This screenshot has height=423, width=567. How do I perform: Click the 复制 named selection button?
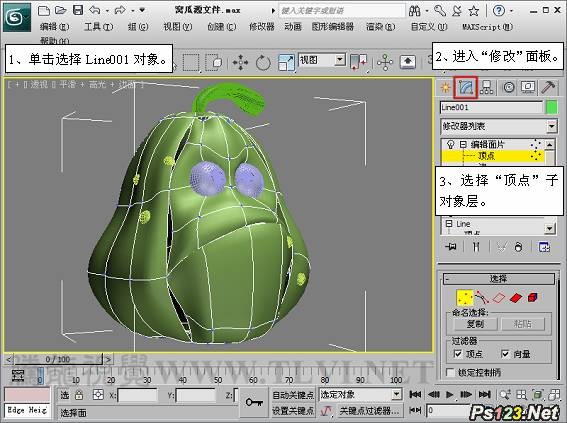point(475,324)
